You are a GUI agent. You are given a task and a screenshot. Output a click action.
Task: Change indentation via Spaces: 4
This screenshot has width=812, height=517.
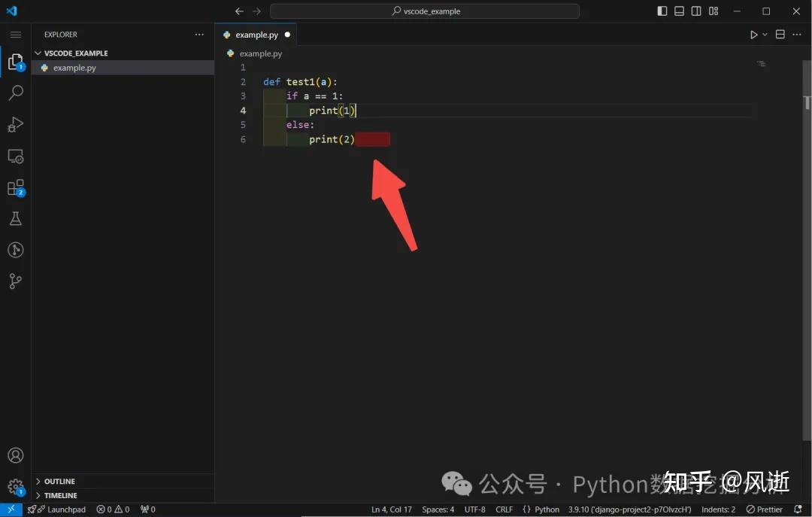pos(438,509)
